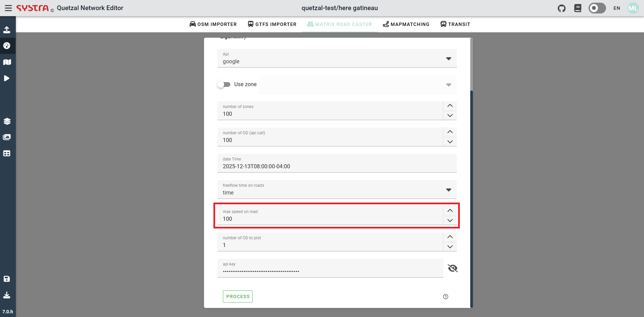Click number of OD to plot field
Screen dimensions: 644x317
[330, 242]
